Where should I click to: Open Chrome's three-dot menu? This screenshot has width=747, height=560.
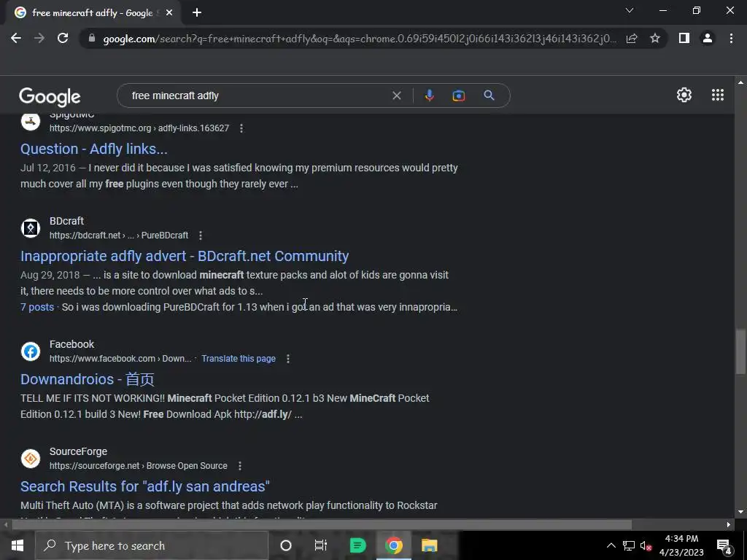731,38
